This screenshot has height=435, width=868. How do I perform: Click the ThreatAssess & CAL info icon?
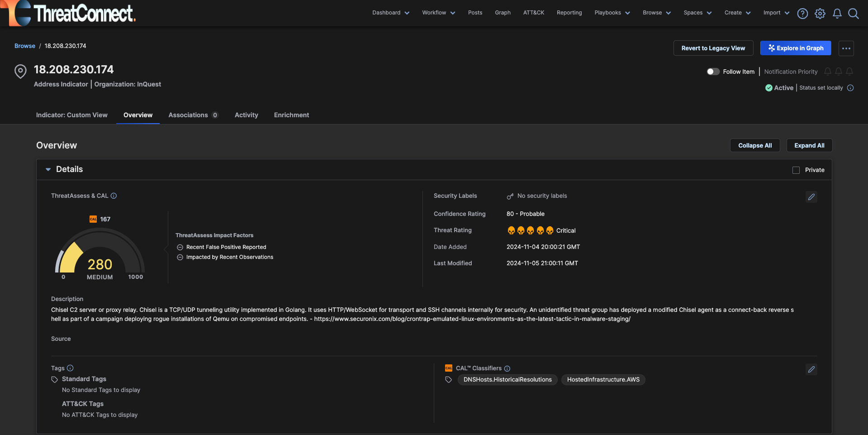[114, 196]
